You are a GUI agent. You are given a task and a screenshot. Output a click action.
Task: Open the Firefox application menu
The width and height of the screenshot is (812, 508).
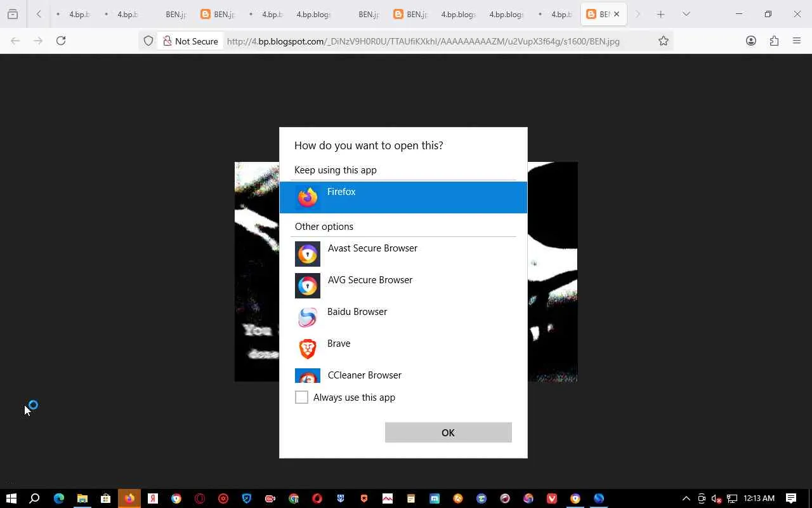click(797, 41)
